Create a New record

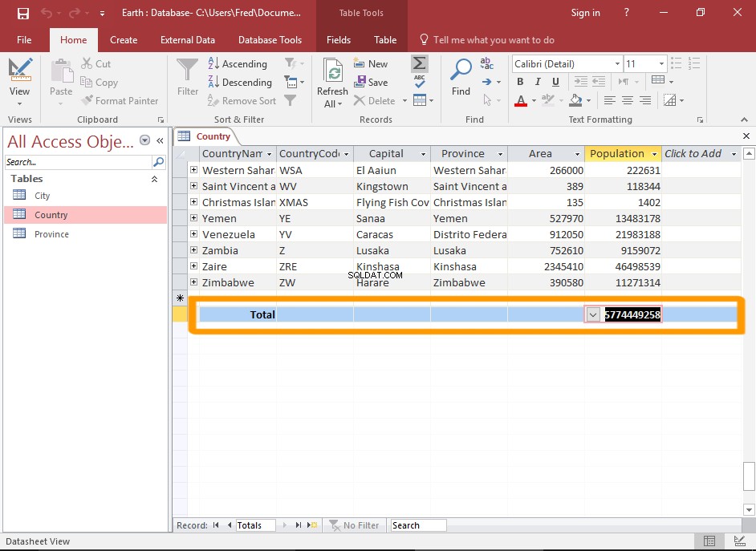[370, 63]
